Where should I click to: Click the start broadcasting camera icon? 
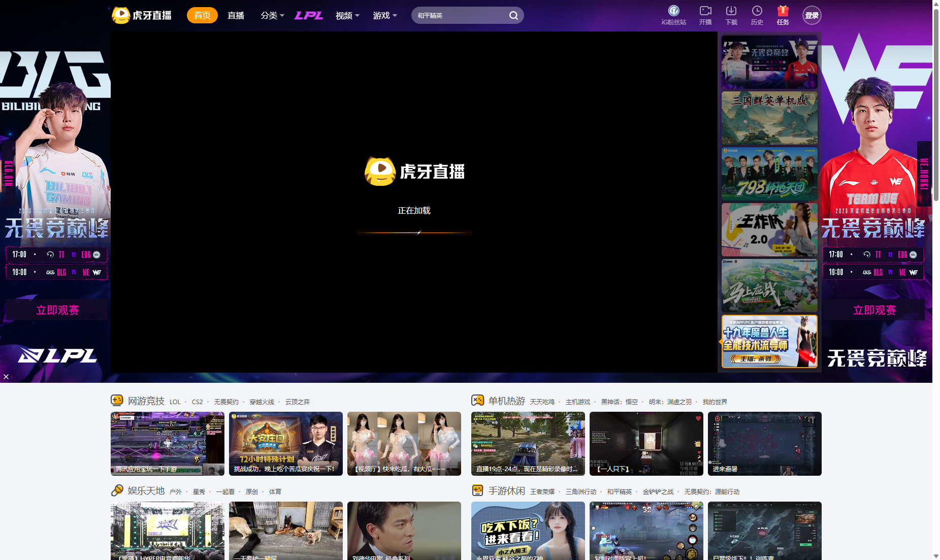705,11
